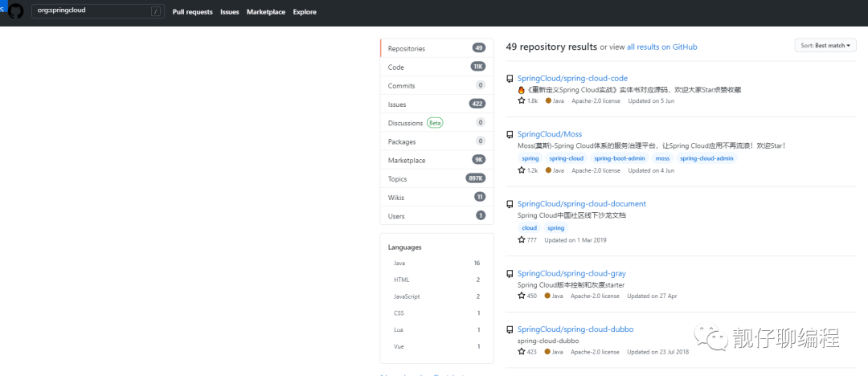Select the Users results filter

[x=436, y=216]
